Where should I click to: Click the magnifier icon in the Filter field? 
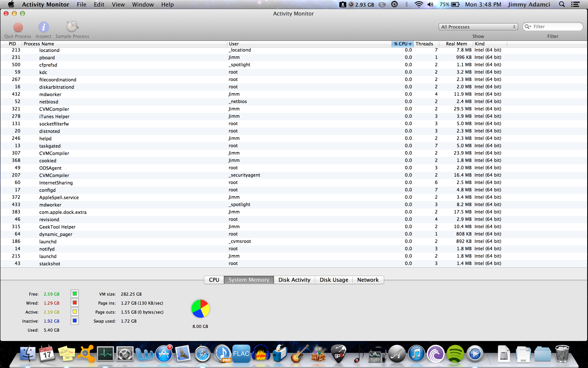tap(528, 27)
